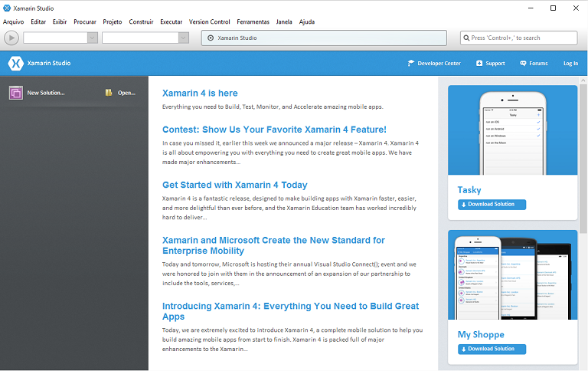Viewport: 588px width, 371px height.
Task: Minimize the Xamarin Studio window
Action: click(531, 8)
